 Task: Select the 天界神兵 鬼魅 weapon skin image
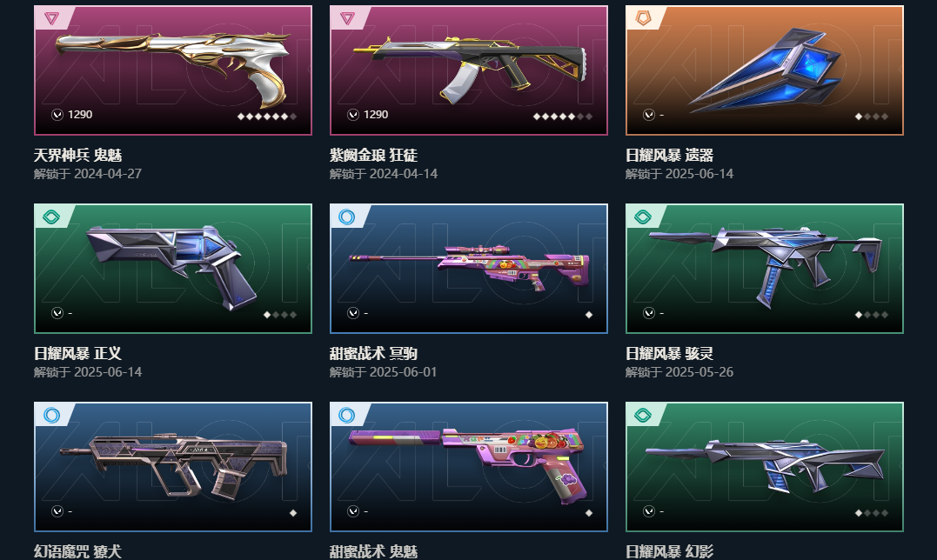173,70
